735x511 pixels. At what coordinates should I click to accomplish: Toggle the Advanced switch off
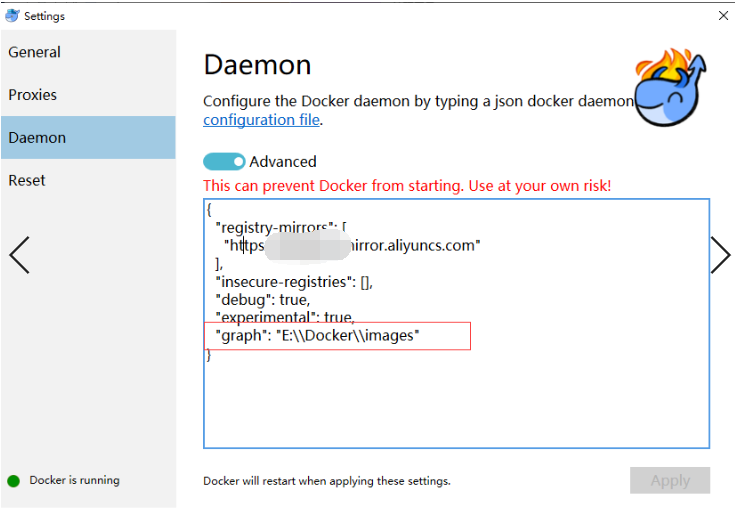click(x=224, y=162)
